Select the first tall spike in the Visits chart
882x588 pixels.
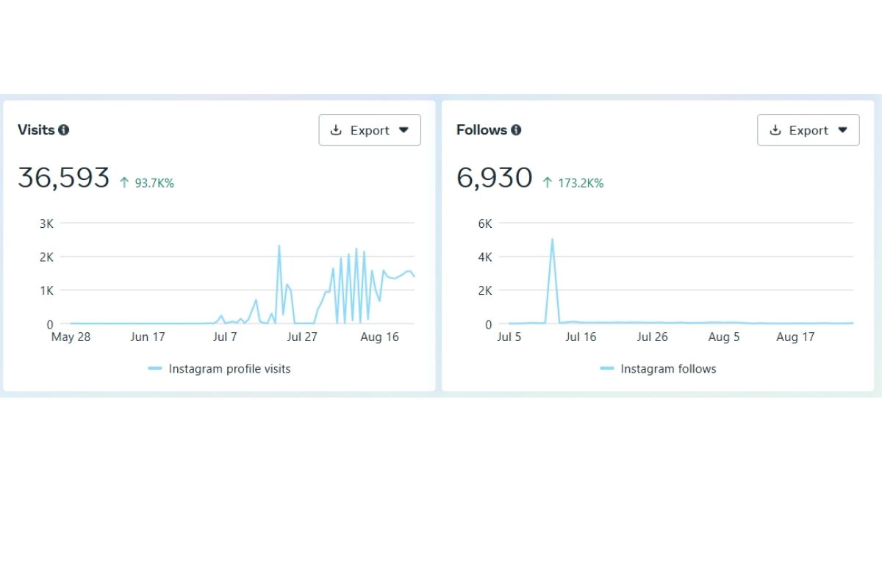279,246
